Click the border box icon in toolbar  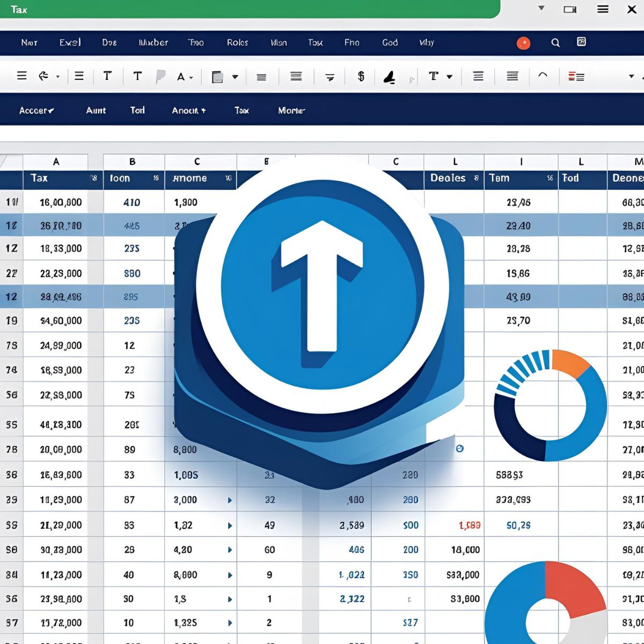click(217, 77)
